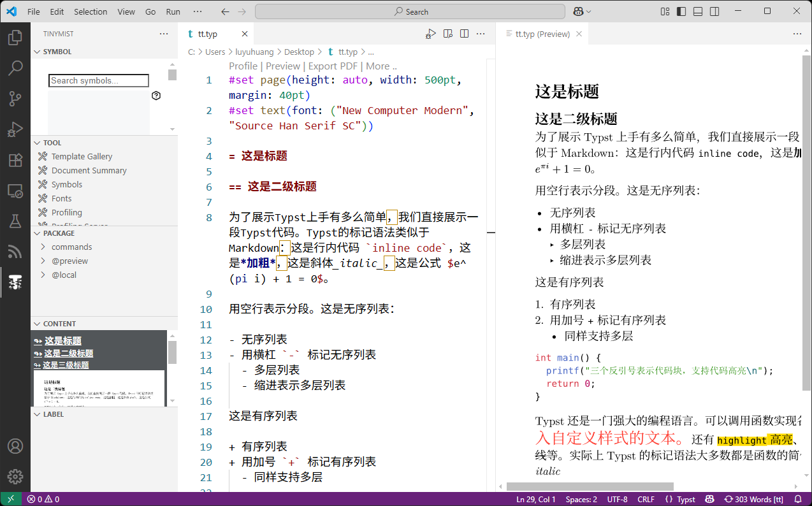
Task: Open the Explorer view in activity bar
Action: point(15,38)
